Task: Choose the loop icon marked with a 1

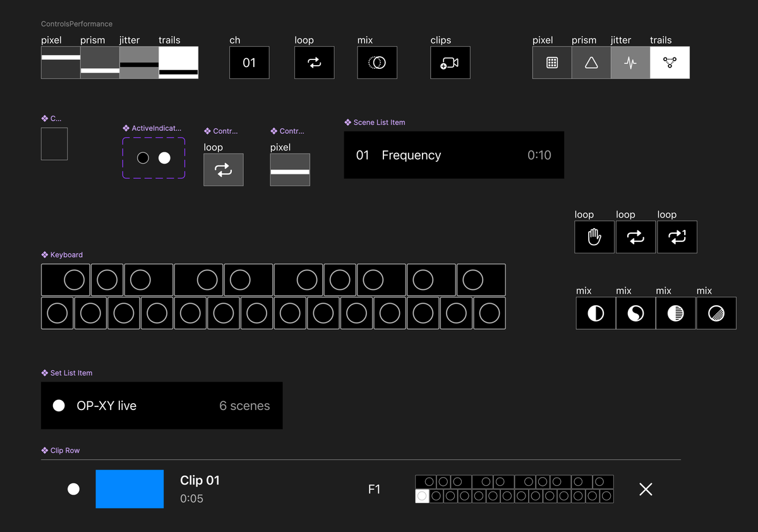Action: click(x=677, y=237)
